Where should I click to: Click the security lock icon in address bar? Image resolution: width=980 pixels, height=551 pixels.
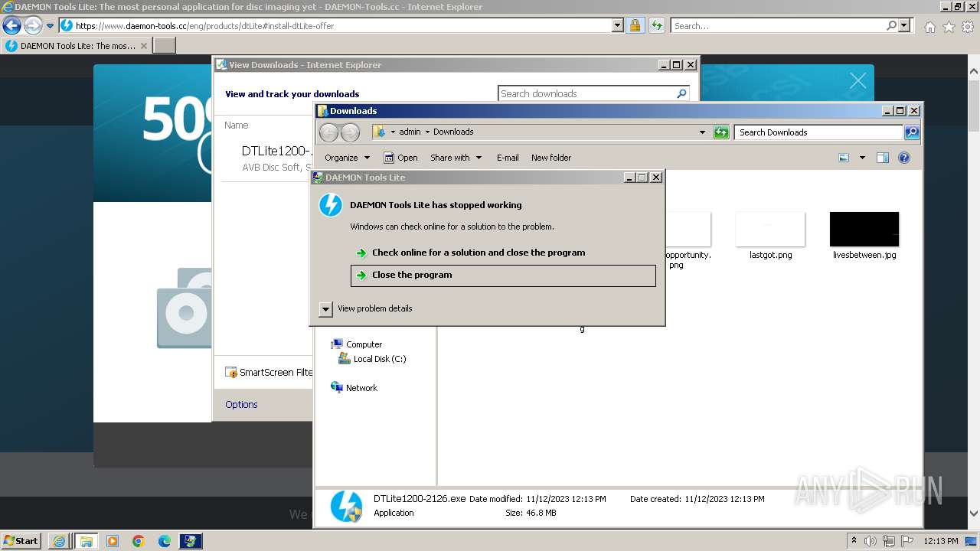point(635,25)
